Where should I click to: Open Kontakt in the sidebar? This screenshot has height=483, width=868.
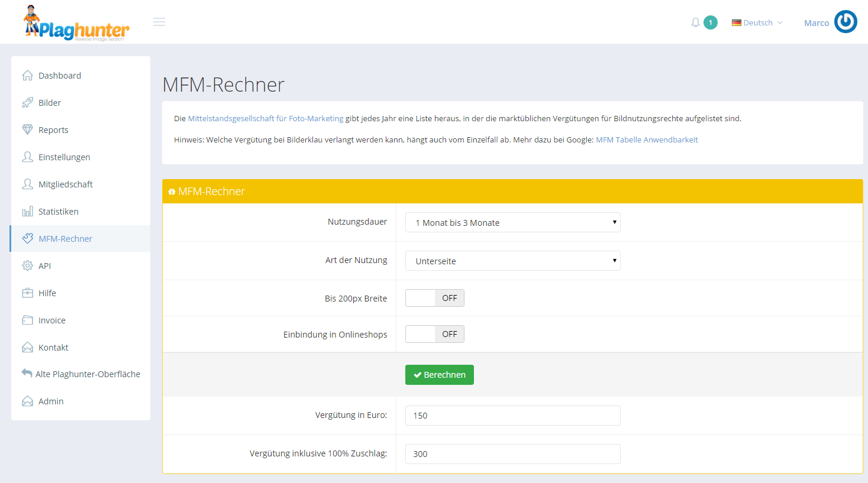[80, 347]
